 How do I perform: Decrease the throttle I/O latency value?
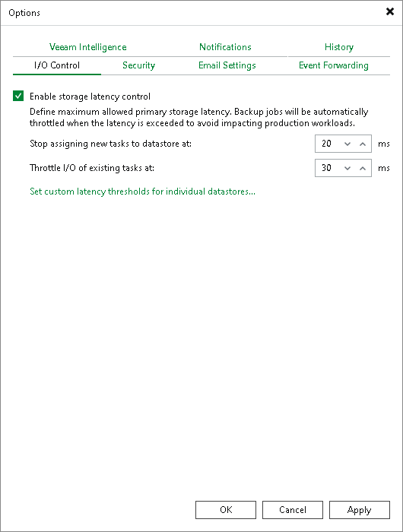point(347,168)
